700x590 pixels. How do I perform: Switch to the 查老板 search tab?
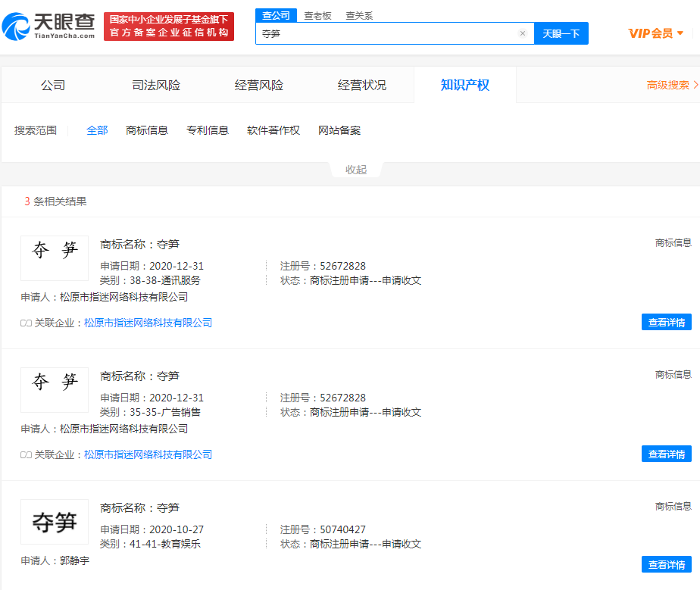pyautogui.click(x=317, y=15)
